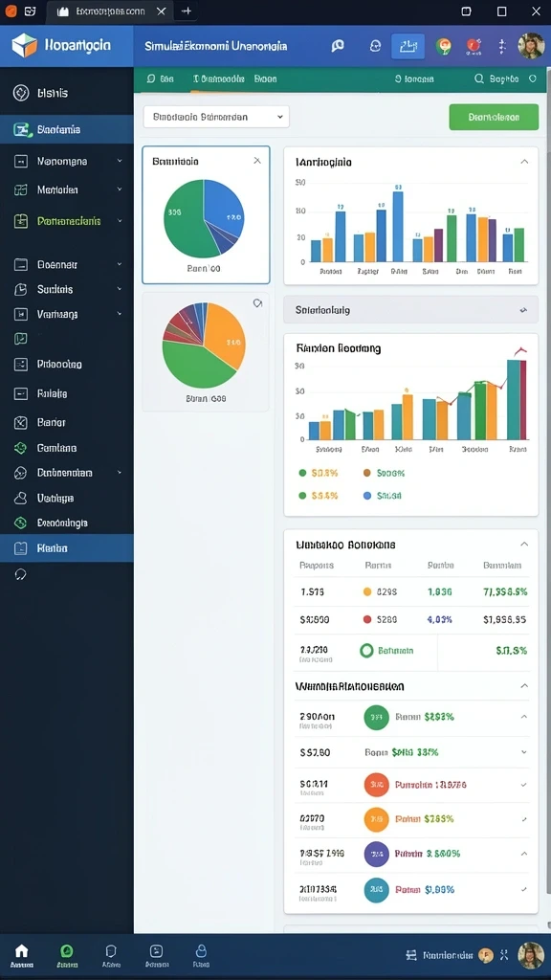Select Rlarlea in the sidebar
The image size is (551, 980).
67,548
